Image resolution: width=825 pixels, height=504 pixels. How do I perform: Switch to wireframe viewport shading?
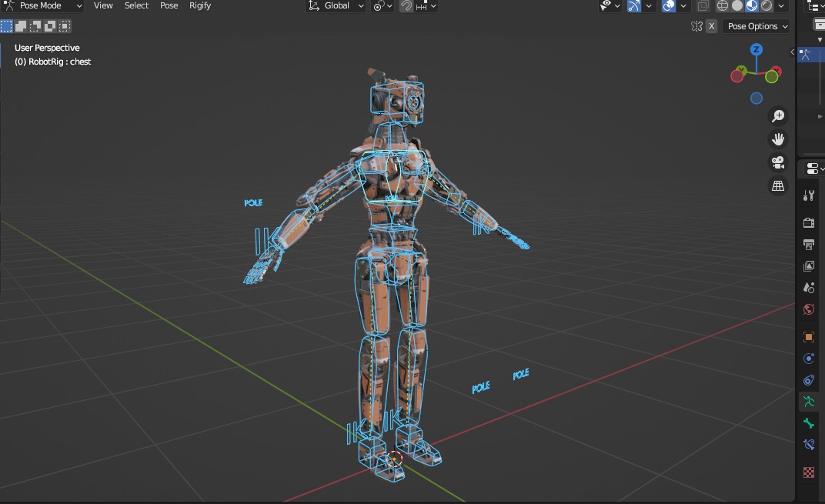tap(723, 6)
